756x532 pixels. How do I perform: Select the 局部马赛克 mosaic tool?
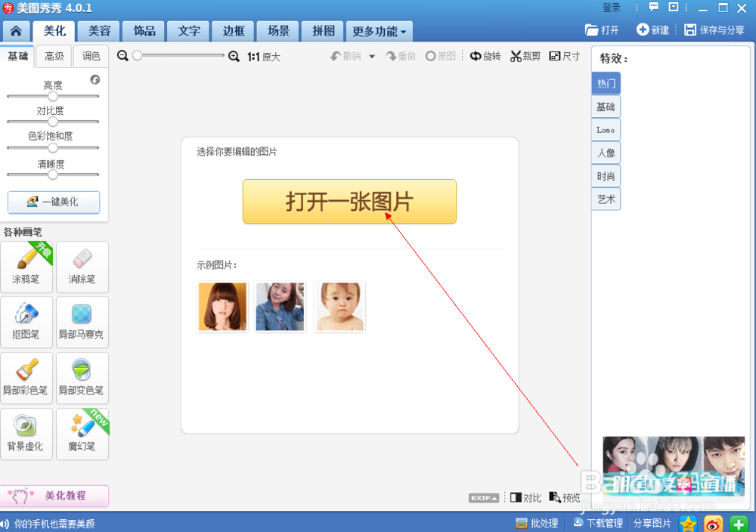click(x=82, y=323)
